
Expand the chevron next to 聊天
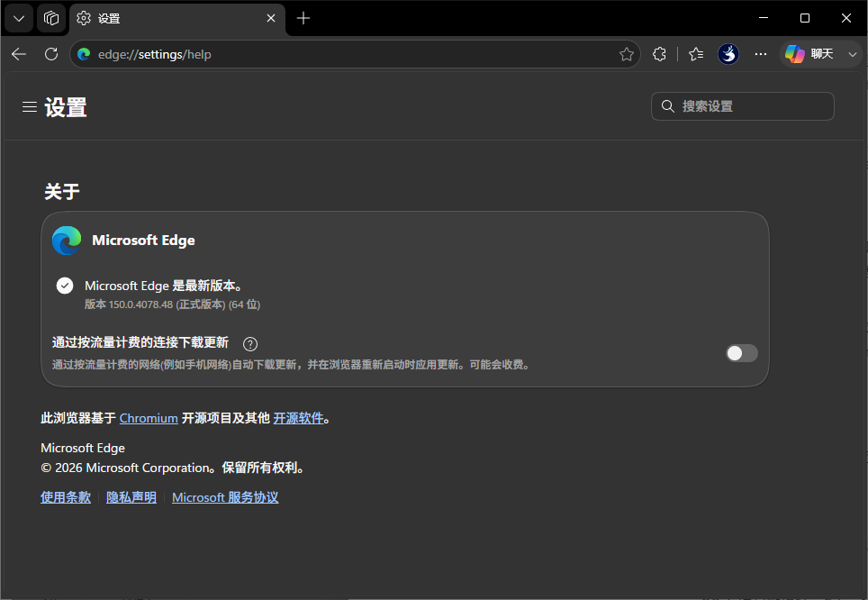point(853,54)
